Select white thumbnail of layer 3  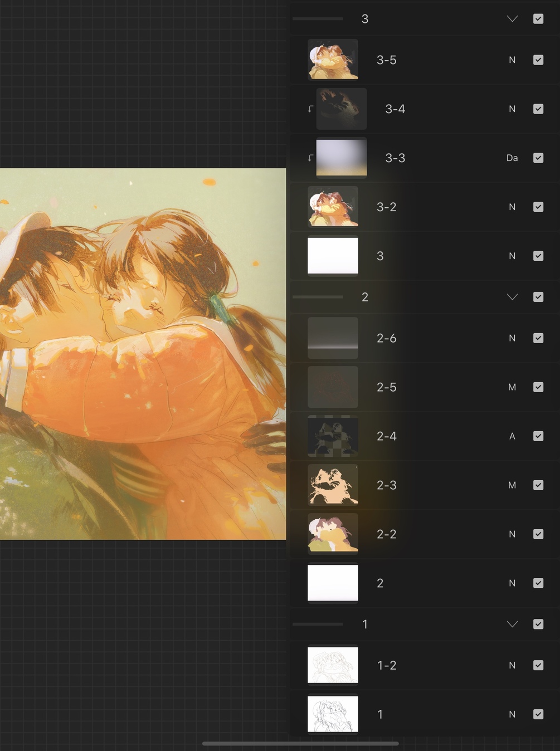pyautogui.click(x=333, y=256)
